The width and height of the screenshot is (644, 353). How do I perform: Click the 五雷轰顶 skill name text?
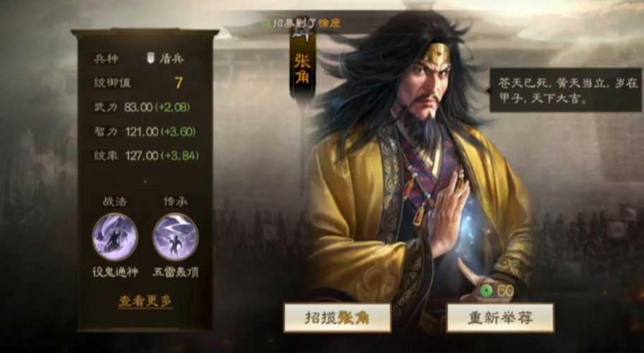176,272
